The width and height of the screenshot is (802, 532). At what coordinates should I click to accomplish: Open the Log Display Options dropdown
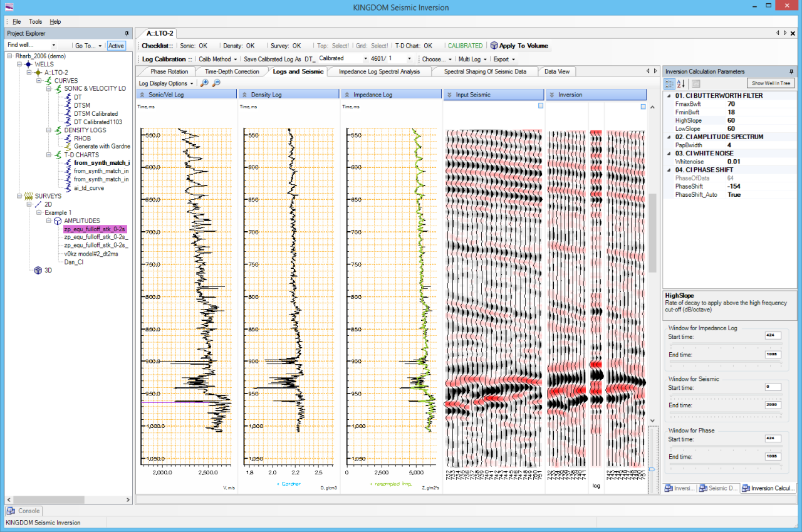click(x=166, y=83)
